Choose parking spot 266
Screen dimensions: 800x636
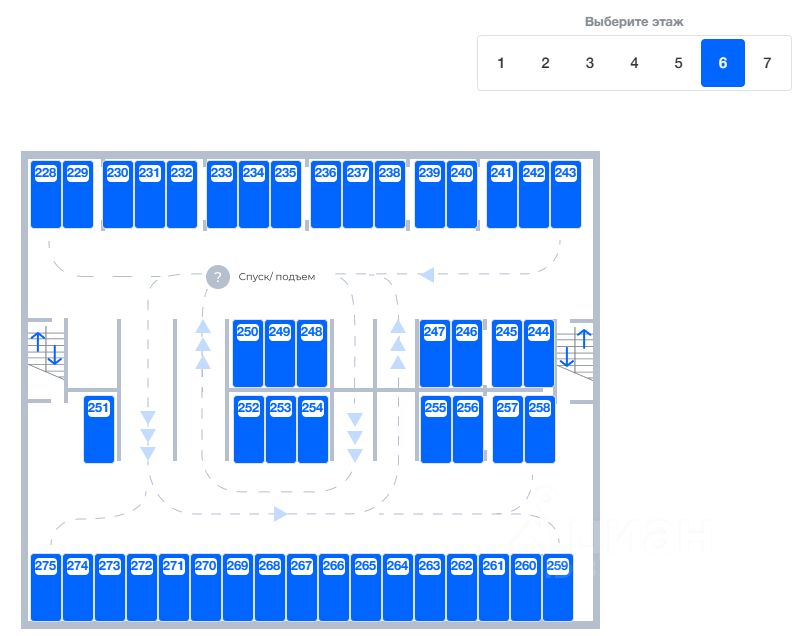click(x=334, y=588)
